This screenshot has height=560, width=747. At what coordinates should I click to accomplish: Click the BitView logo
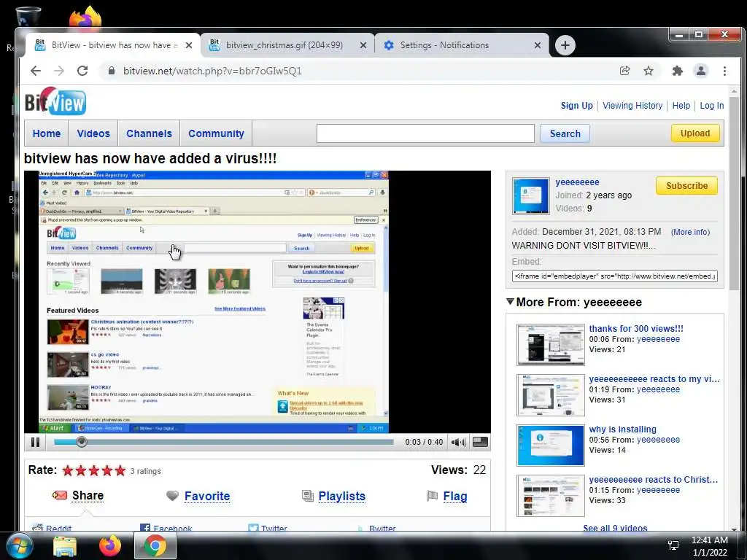55,101
